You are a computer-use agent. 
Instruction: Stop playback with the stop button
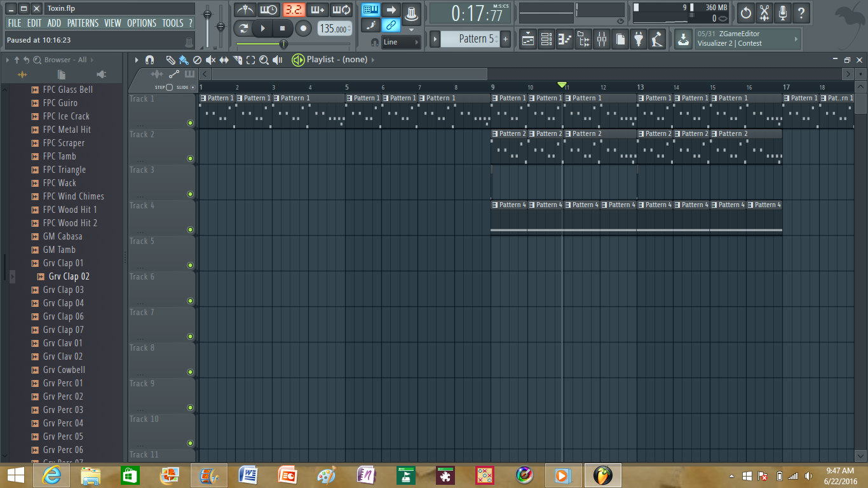pos(283,28)
